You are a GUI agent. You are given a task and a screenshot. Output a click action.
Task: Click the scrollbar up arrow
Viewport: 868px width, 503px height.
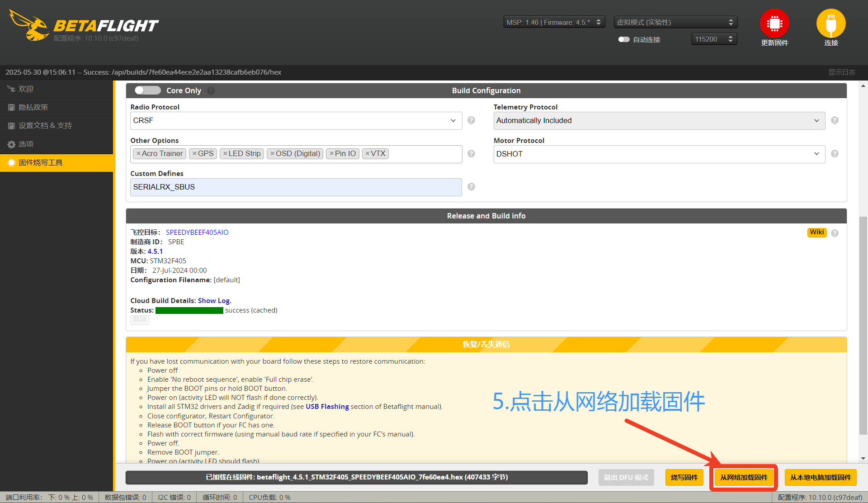863,85
